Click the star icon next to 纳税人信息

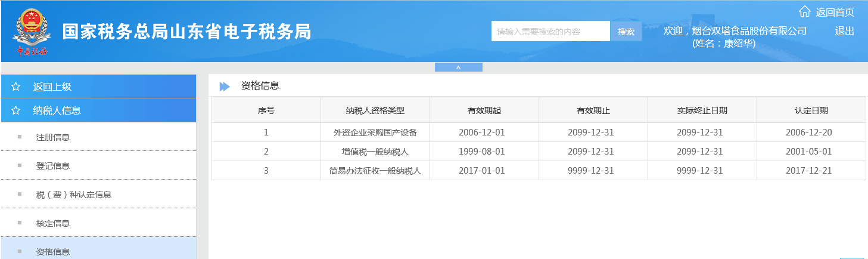[16, 110]
